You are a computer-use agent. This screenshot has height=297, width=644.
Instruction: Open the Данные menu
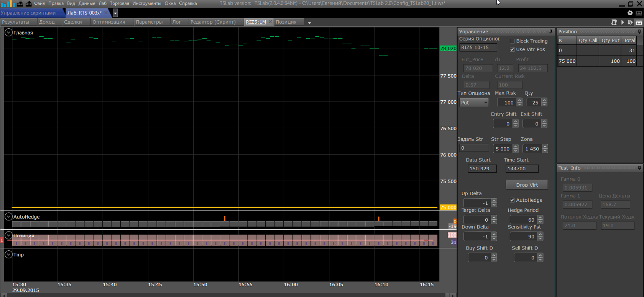[87, 3]
